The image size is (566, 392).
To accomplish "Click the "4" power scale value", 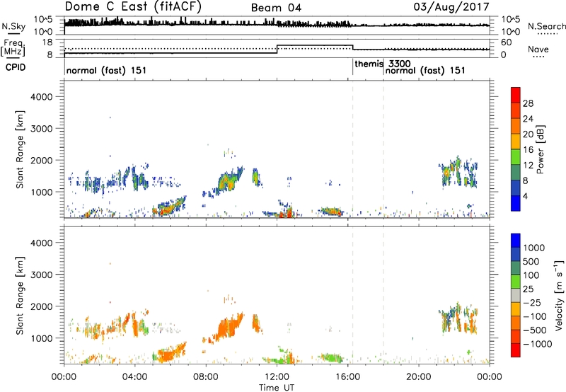I will pos(525,196).
